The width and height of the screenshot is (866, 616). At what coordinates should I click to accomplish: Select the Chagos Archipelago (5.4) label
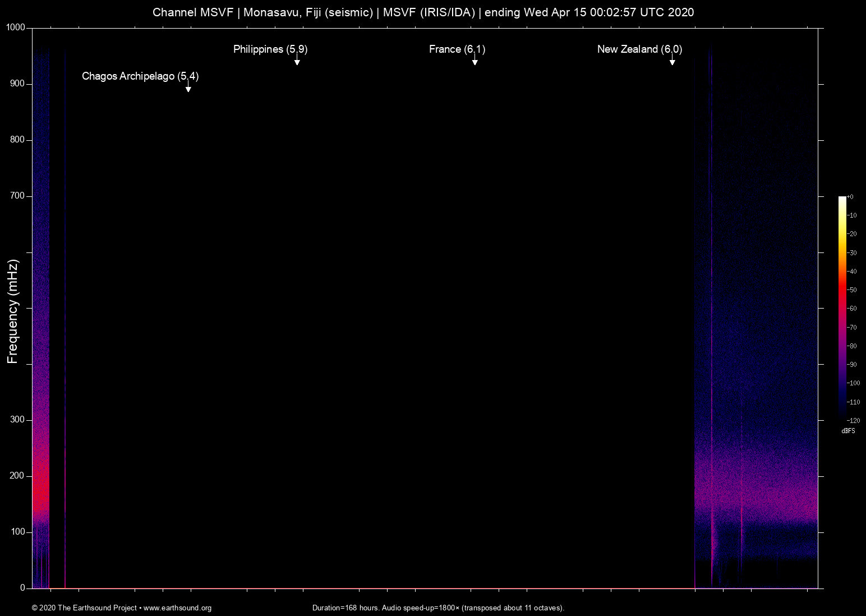pyautogui.click(x=140, y=76)
